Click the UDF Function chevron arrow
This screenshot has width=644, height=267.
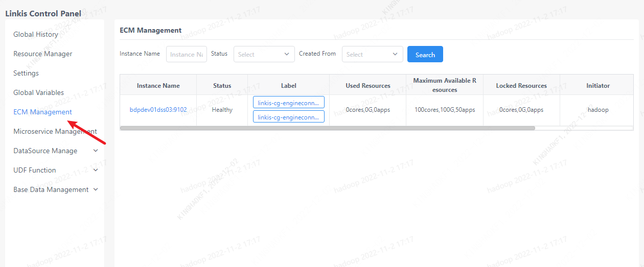[x=96, y=170]
